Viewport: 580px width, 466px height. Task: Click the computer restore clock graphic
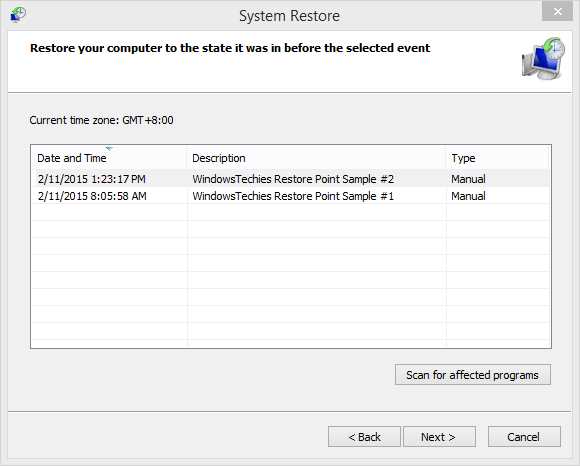(543, 58)
